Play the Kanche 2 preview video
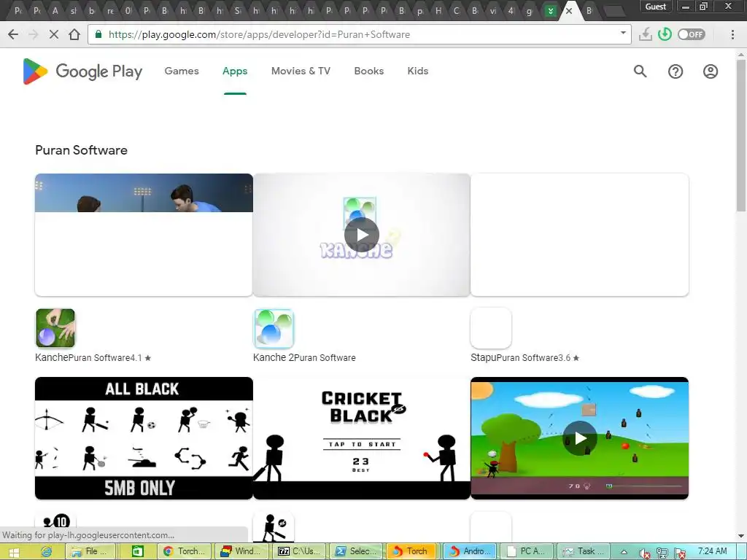 [x=362, y=235]
